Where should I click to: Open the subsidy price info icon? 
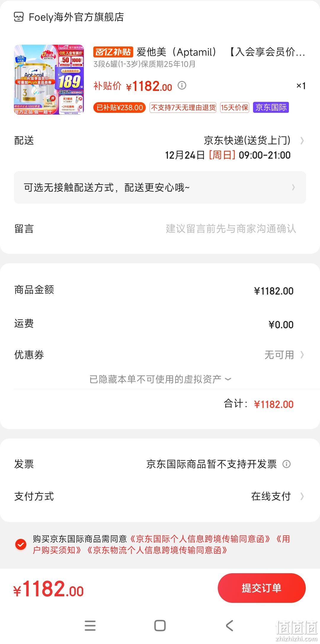click(182, 86)
